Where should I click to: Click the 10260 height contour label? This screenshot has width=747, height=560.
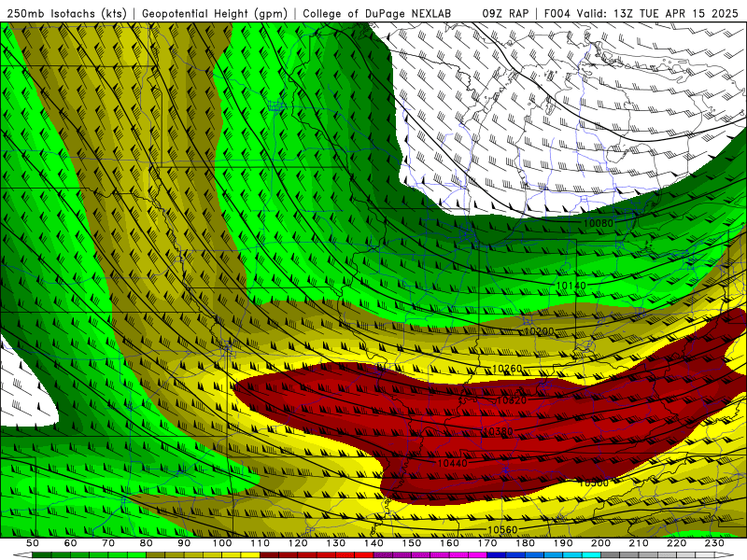point(507,369)
